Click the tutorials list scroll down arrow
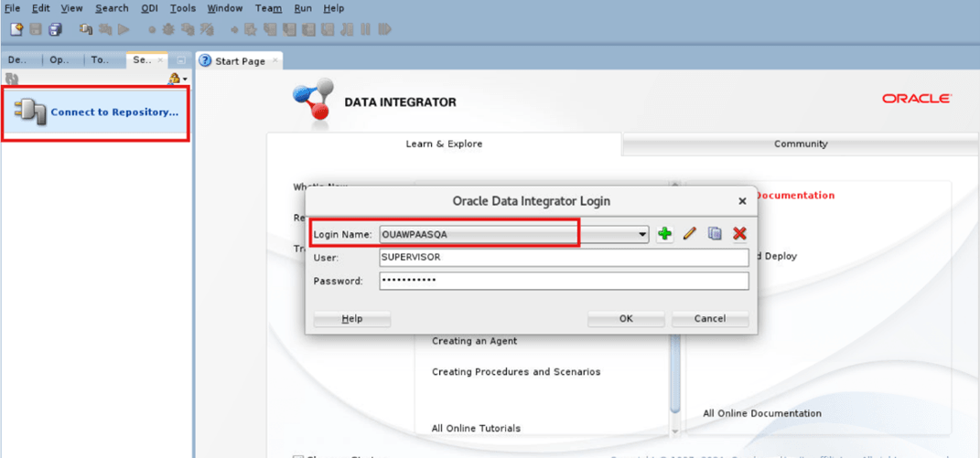The image size is (980, 458). click(675, 431)
